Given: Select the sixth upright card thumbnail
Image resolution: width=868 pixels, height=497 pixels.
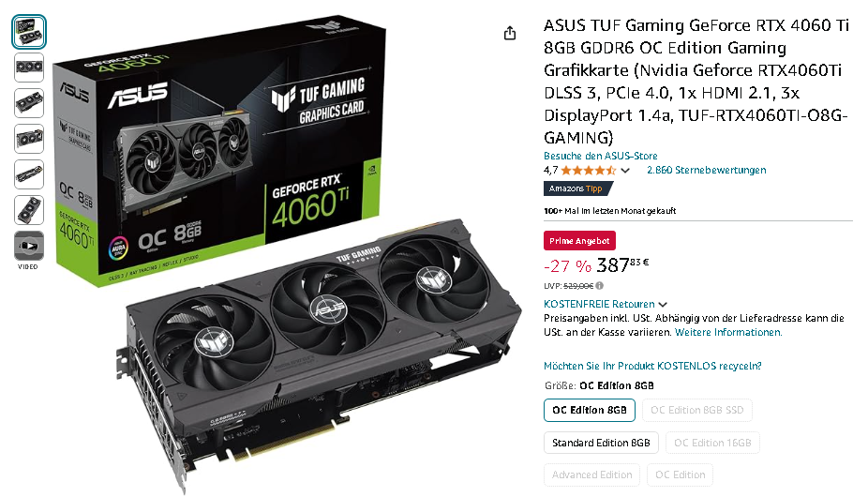Looking at the screenshot, I should (x=29, y=210).
